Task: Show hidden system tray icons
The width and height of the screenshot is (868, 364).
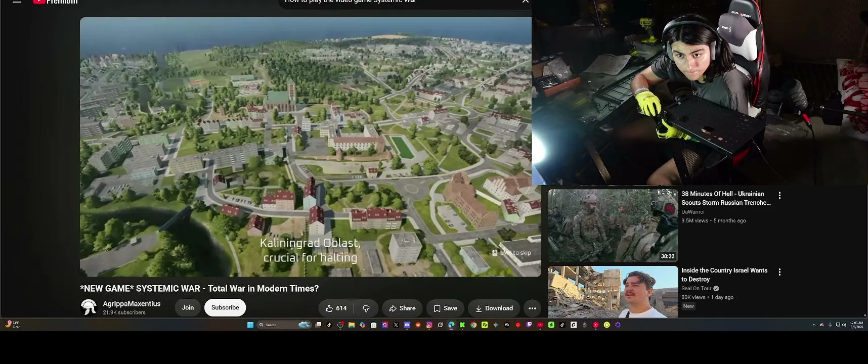Action: tap(814, 325)
